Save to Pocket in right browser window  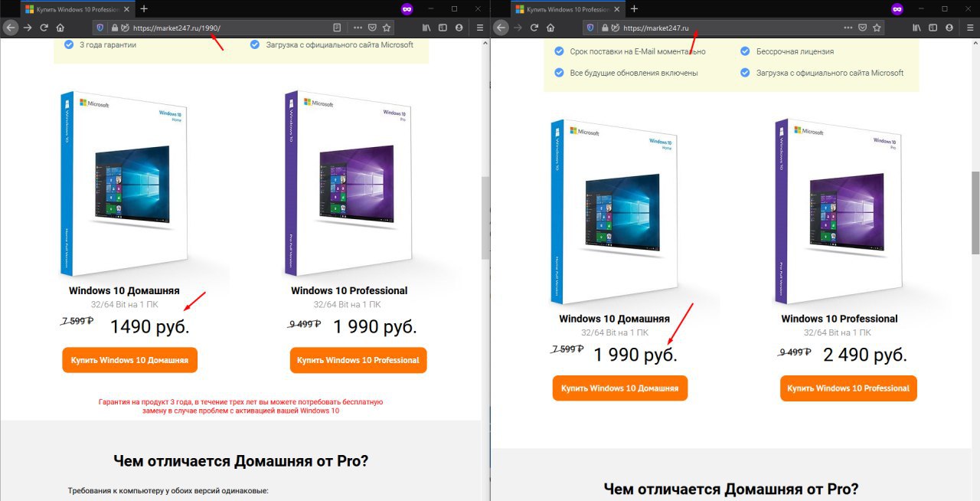click(x=862, y=28)
